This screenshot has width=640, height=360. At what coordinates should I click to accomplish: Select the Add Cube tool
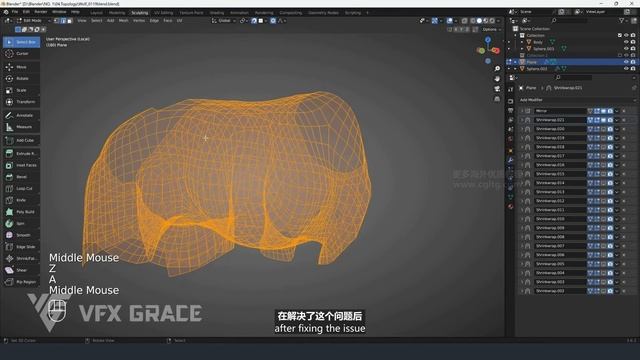point(22,140)
